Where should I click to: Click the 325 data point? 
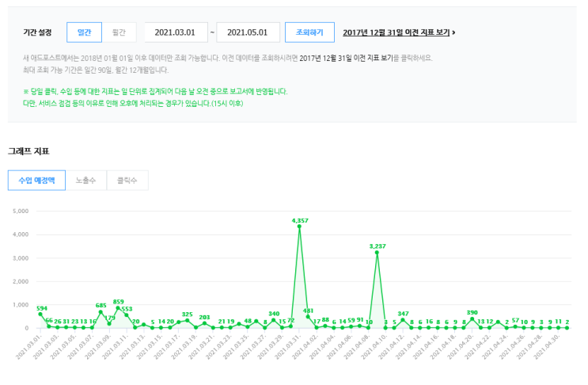[188, 321]
